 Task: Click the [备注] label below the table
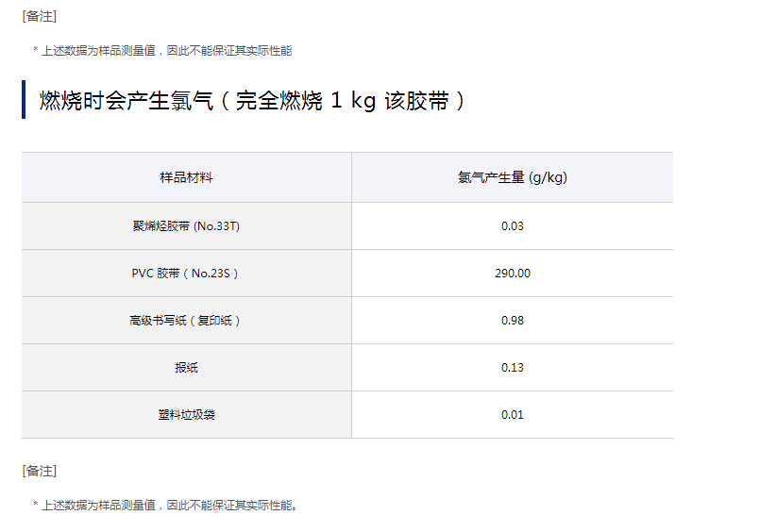[x=40, y=471]
